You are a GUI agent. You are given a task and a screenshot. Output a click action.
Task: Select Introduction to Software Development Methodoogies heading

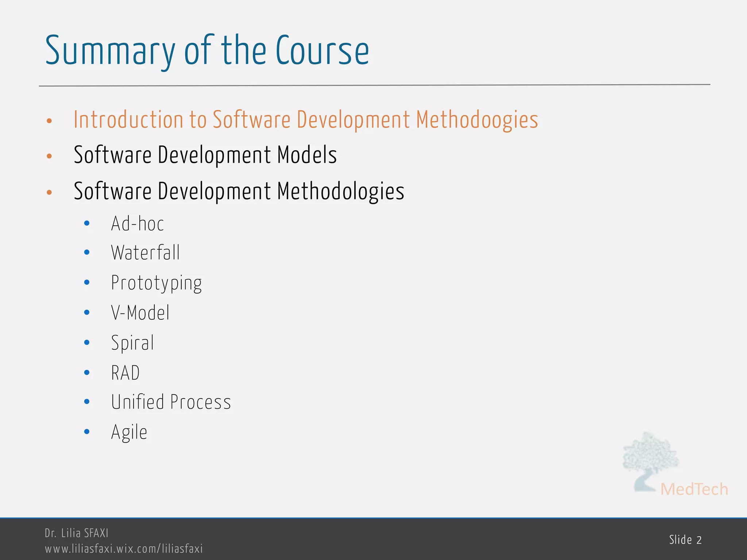tap(306, 120)
